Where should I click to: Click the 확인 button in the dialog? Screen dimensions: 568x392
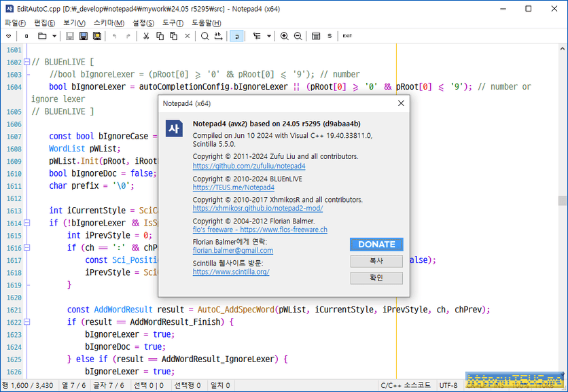pos(376,278)
